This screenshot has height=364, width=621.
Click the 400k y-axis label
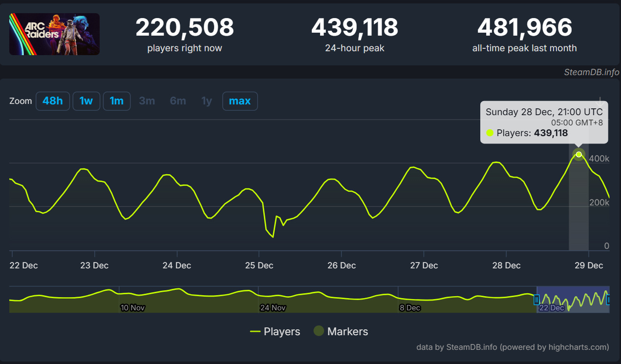[x=600, y=159]
